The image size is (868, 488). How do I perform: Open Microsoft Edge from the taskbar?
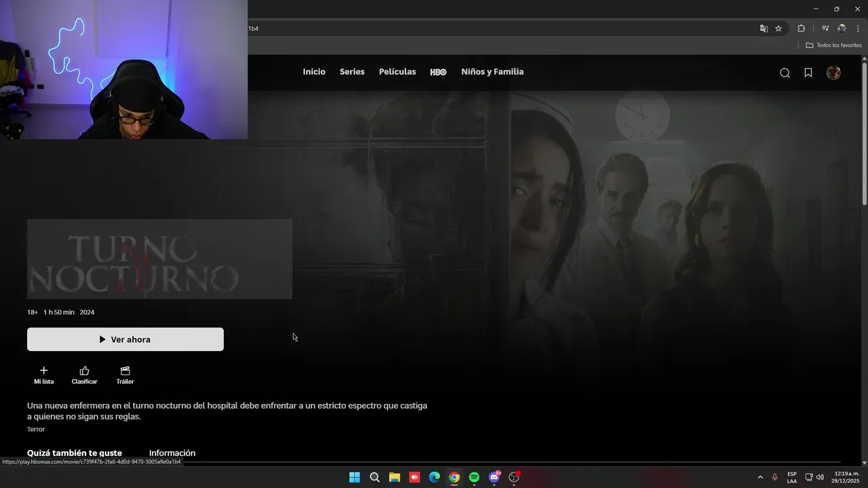pos(434,477)
